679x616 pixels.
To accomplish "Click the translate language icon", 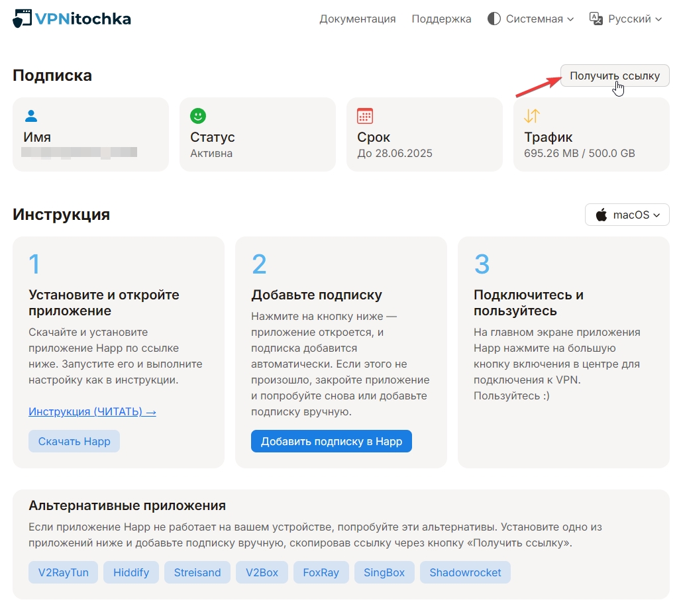I will click(x=596, y=19).
